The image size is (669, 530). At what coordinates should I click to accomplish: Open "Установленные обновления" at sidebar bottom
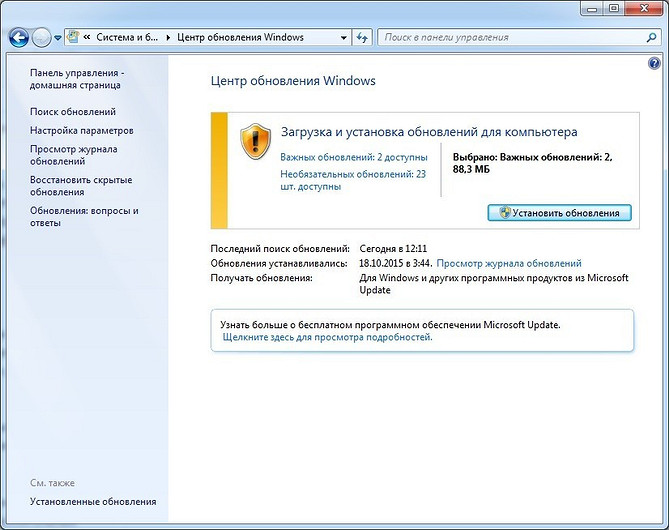[93, 502]
